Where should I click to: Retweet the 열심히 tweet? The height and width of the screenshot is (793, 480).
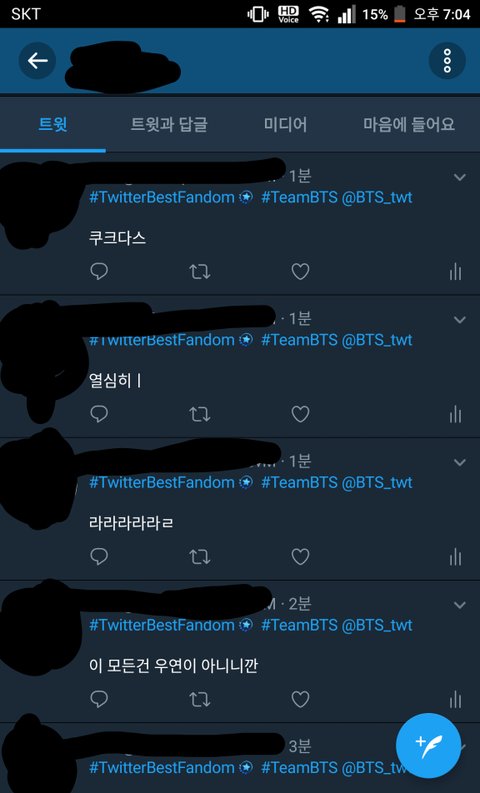click(199, 415)
